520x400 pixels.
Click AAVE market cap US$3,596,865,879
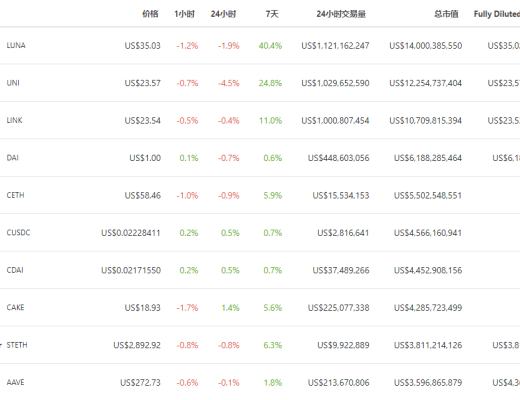pos(428,382)
